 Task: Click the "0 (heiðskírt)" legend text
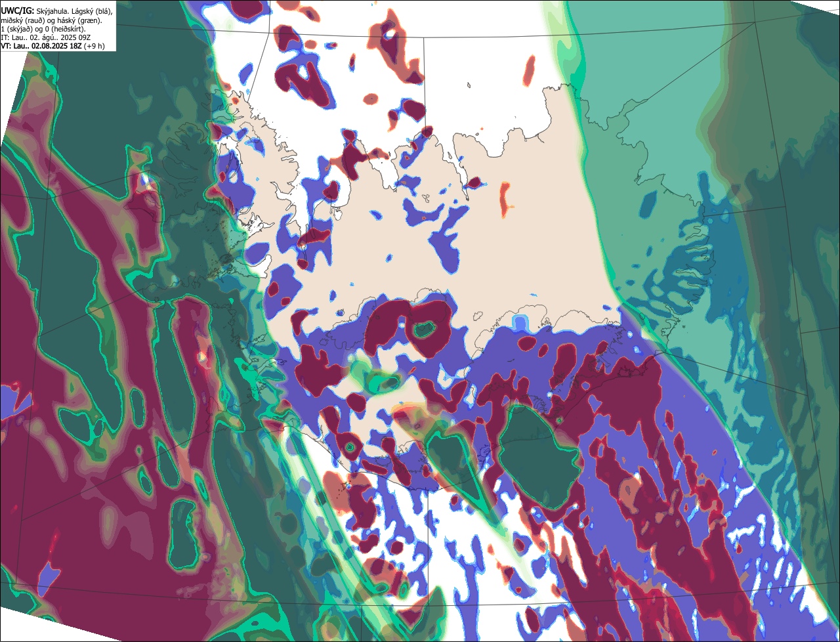(65, 30)
